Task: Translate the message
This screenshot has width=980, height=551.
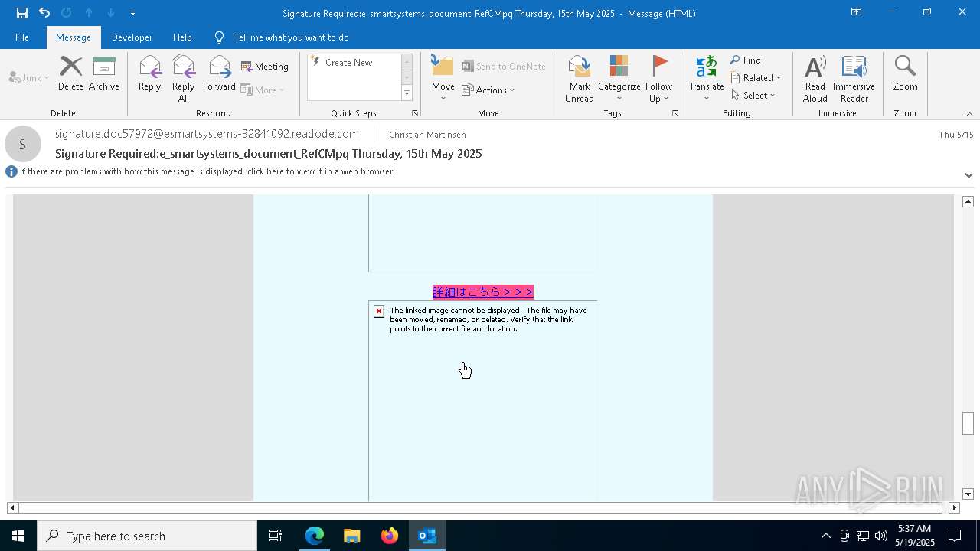Action: coord(706,79)
